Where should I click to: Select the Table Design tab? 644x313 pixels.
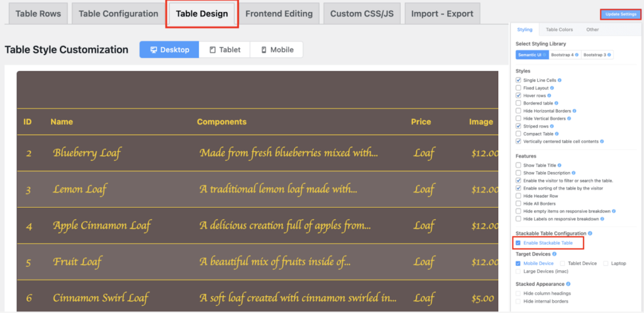tap(202, 14)
